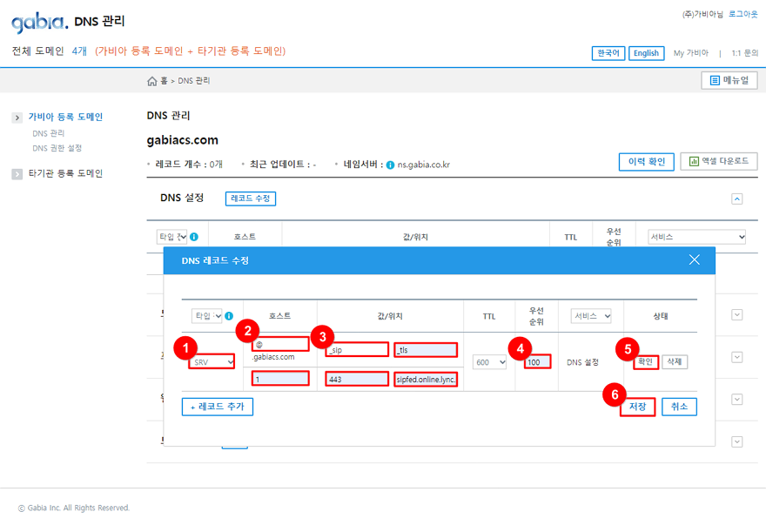Click the 로그아웃 link

pyautogui.click(x=743, y=14)
